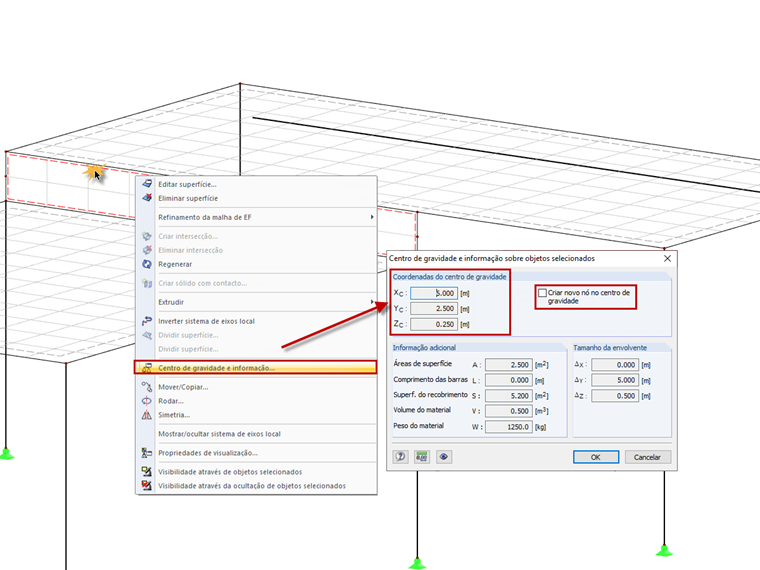This screenshot has width=760, height=570.
Task: Click the Áreas de superfície A value field
Action: click(509, 364)
